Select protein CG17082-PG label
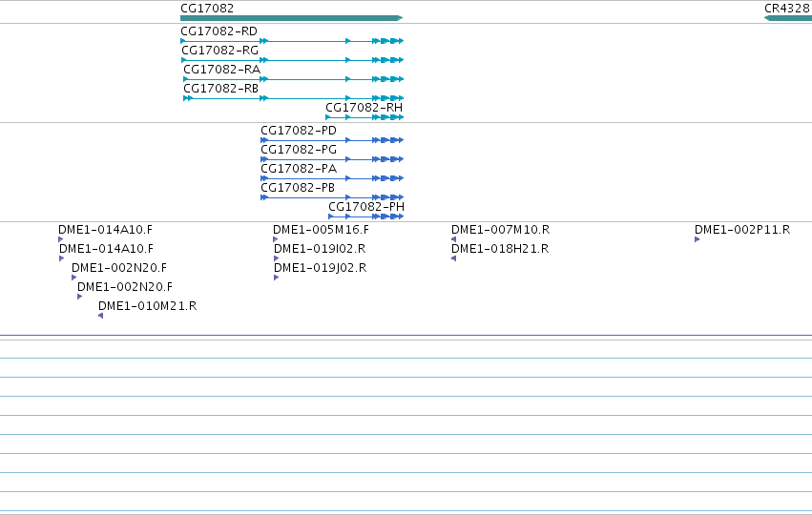Viewport: 812px width, 515px height. [299, 150]
